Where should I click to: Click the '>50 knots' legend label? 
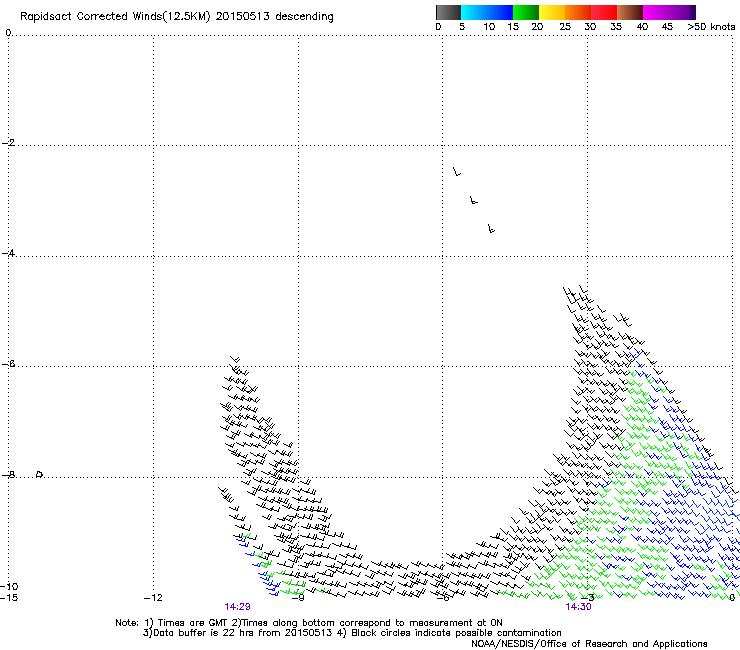[x=711, y=27]
